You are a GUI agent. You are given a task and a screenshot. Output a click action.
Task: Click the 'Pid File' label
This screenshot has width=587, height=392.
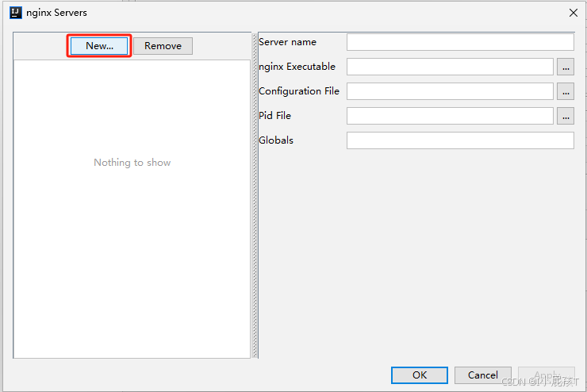[x=274, y=116]
